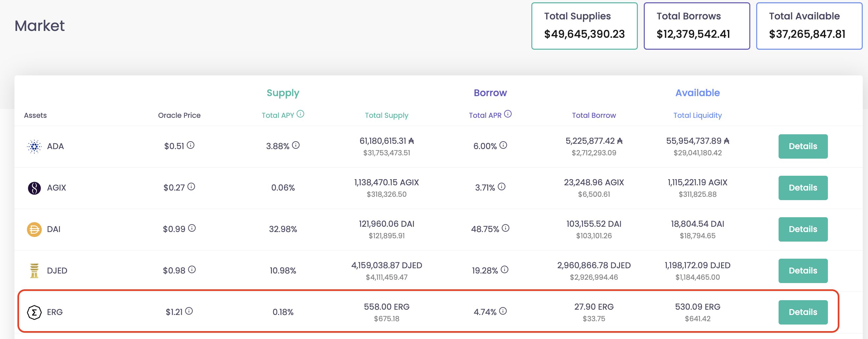The image size is (868, 339).
Task: Click the DJED 10.98% APY value
Action: click(283, 271)
